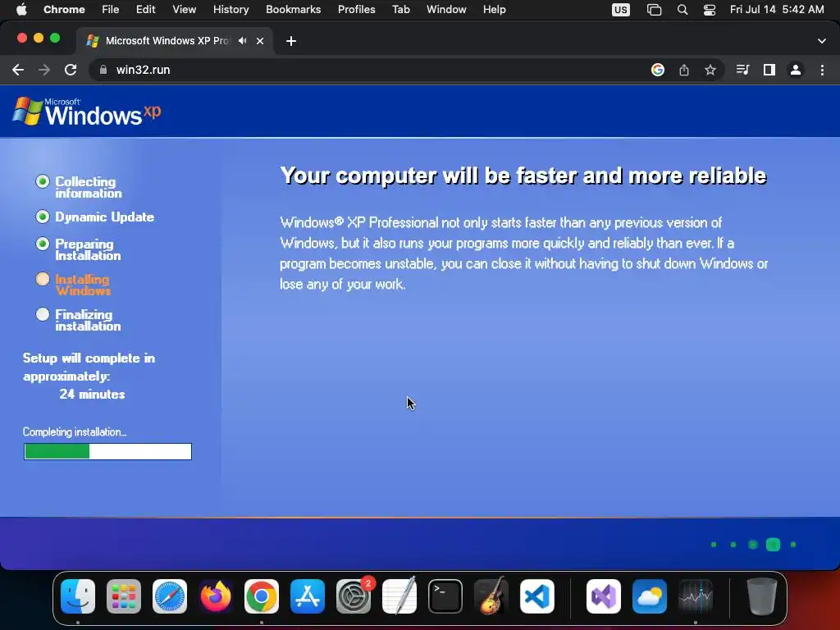
Task: Open the Chrome application menu
Action: pos(64,10)
